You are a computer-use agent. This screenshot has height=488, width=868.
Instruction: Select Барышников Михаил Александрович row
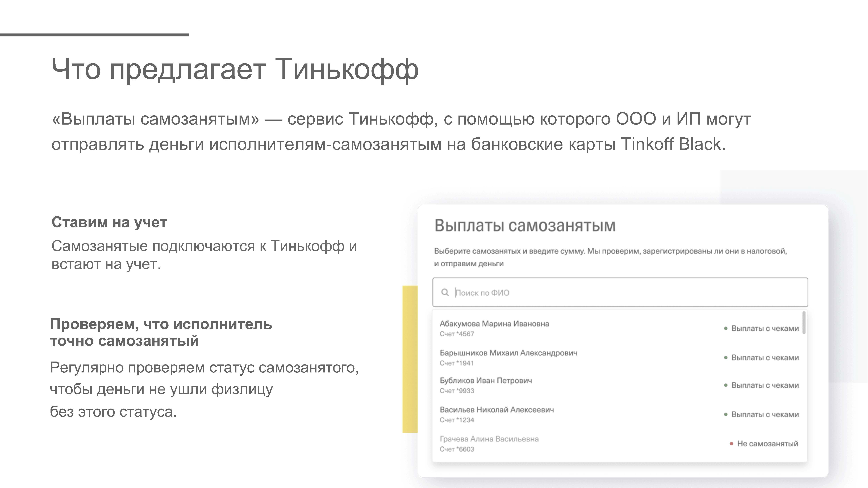coord(619,358)
